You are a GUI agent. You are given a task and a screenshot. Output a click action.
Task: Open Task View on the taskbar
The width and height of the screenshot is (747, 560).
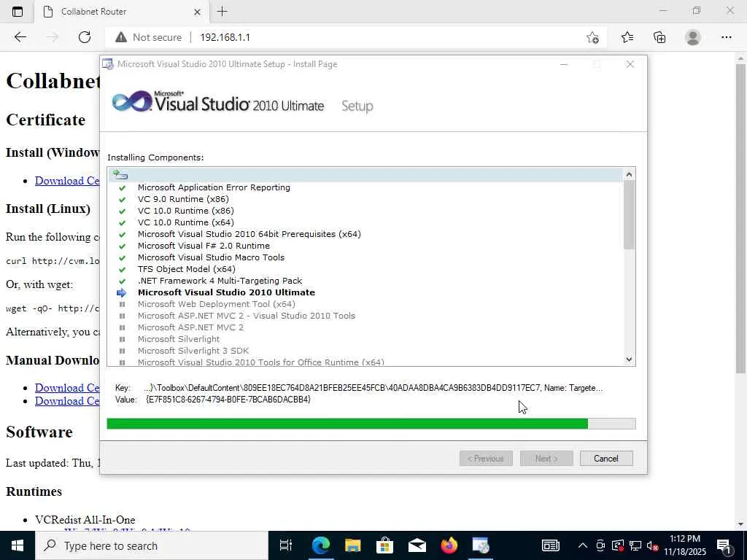[x=286, y=545]
